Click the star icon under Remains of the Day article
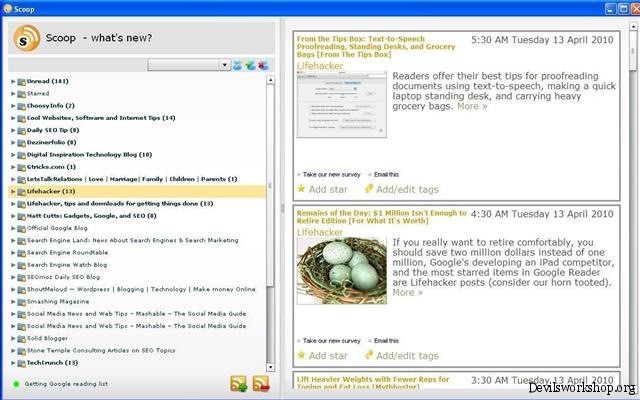Viewport: 640px width, 400px height. pos(301,355)
